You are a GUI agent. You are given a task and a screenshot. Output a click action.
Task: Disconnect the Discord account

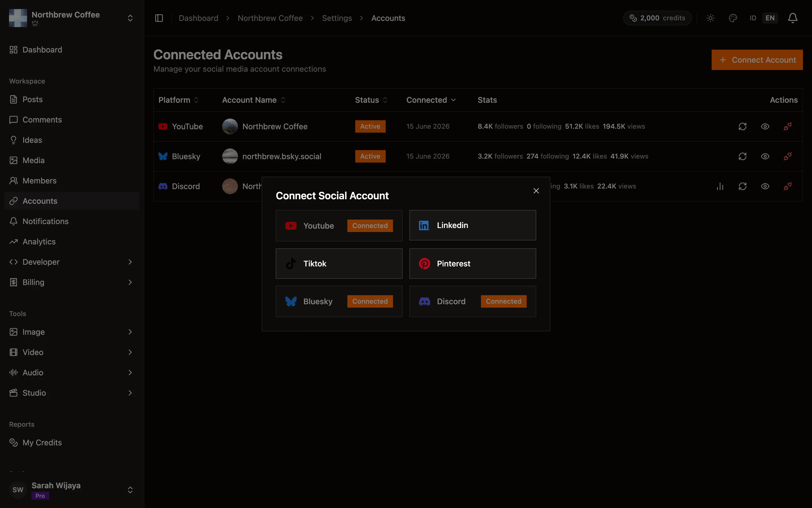(x=787, y=186)
